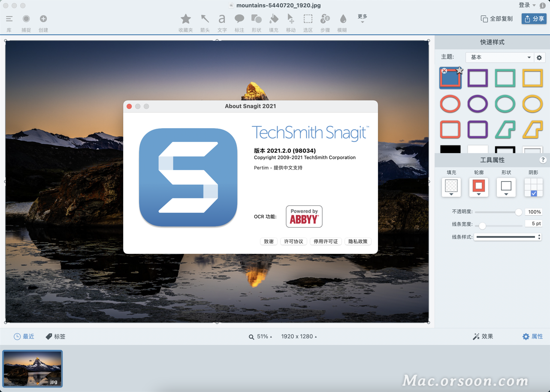550x392 pixels.
Task: Click the Acknowledgements (致谢) button
Action: [269, 241]
